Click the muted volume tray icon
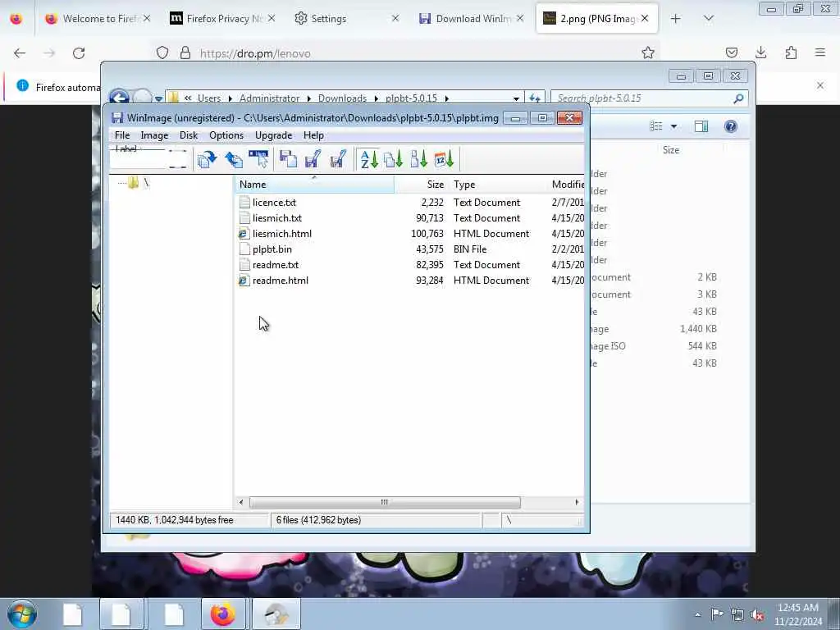Screen dimensions: 840x630 (x=757, y=615)
